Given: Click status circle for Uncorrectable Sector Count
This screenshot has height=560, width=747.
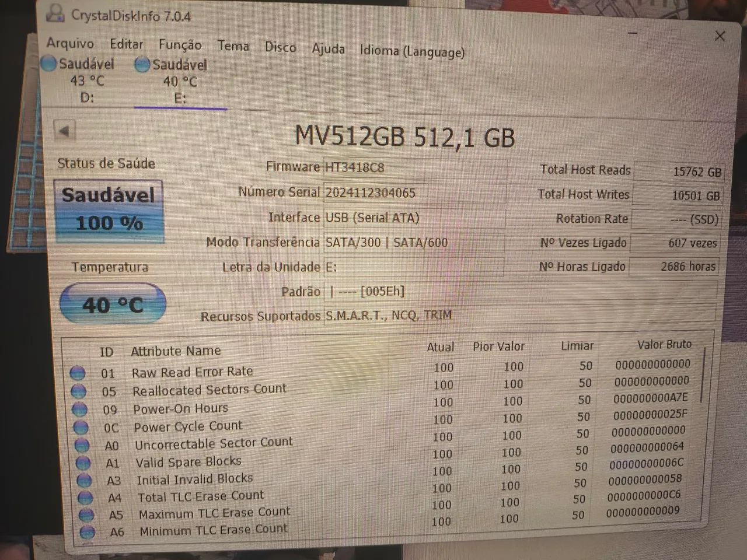Looking at the screenshot, I should point(82,445).
